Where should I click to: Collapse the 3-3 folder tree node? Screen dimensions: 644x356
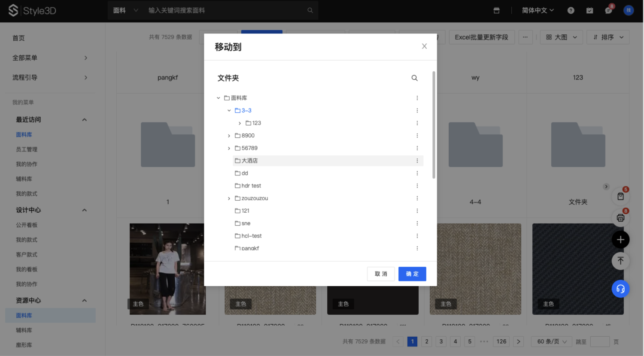click(x=229, y=111)
